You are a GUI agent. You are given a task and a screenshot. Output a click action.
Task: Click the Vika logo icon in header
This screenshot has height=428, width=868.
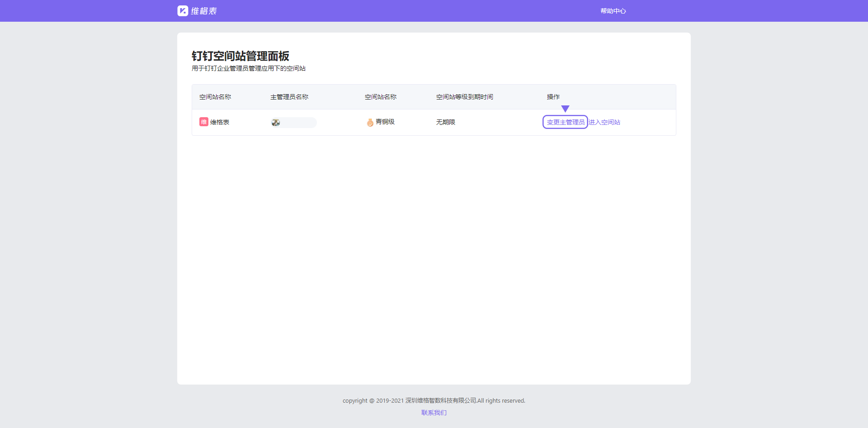(x=183, y=11)
